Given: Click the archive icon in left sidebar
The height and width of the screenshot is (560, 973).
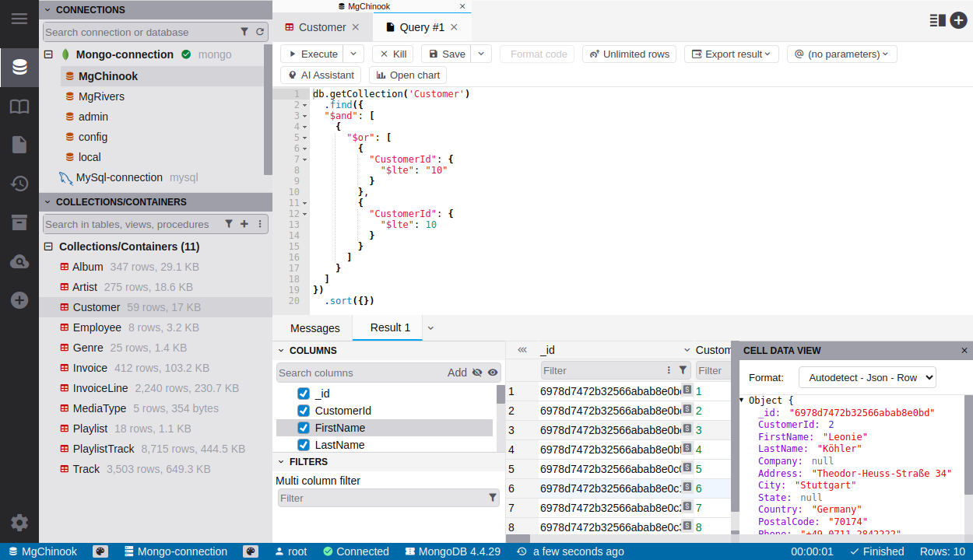Looking at the screenshot, I should click(x=19, y=223).
